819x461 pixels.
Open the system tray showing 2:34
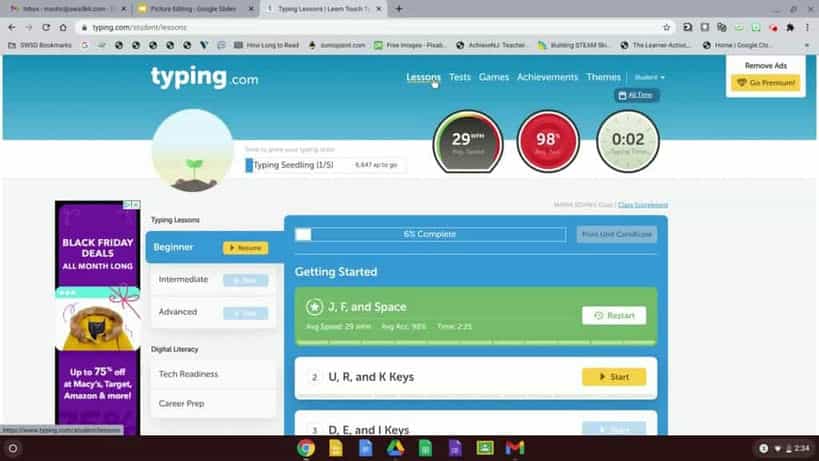pyautogui.click(x=785, y=448)
